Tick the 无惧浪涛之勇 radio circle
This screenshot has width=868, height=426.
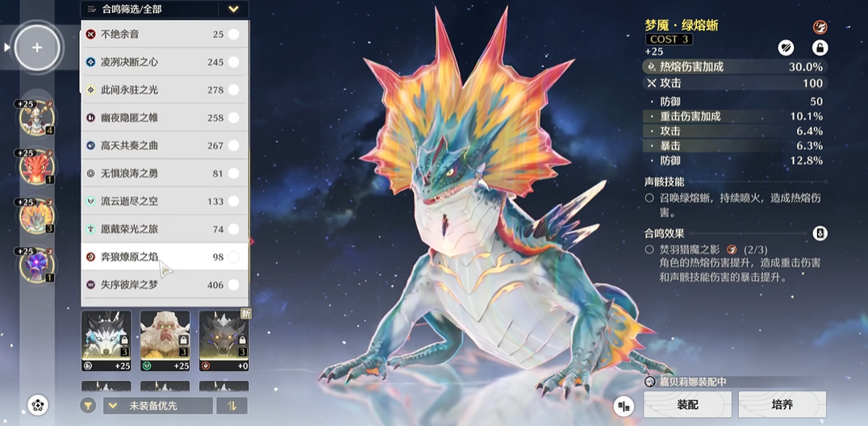click(234, 173)
